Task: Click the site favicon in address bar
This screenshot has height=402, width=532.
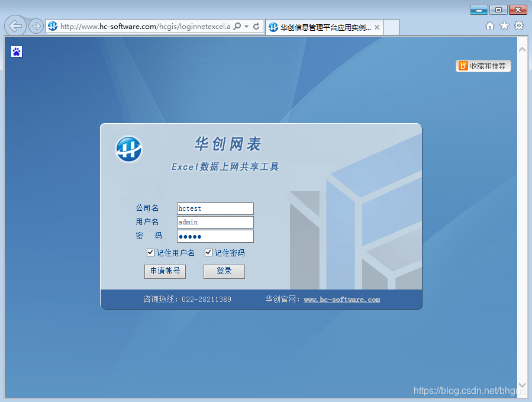Action: 53,26
